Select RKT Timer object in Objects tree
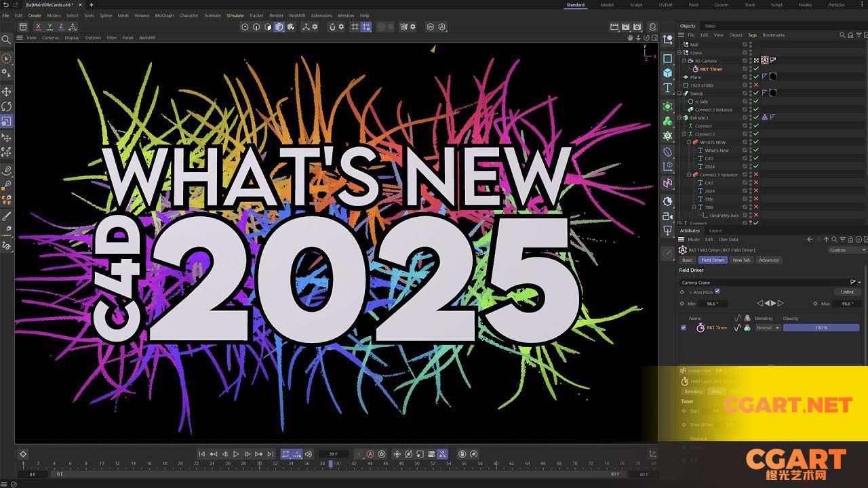 coord(711,69)
